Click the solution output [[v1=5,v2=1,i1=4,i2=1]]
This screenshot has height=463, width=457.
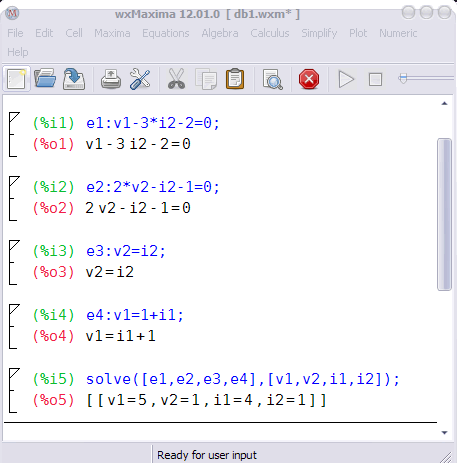(206, 400)
